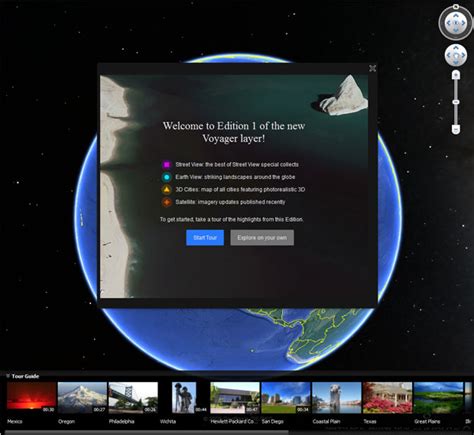The width and height of the screenshot is (474, 435).
Task: Click the 'Earth View' description text
Action: pyautogui.click(x=235, y=177)
